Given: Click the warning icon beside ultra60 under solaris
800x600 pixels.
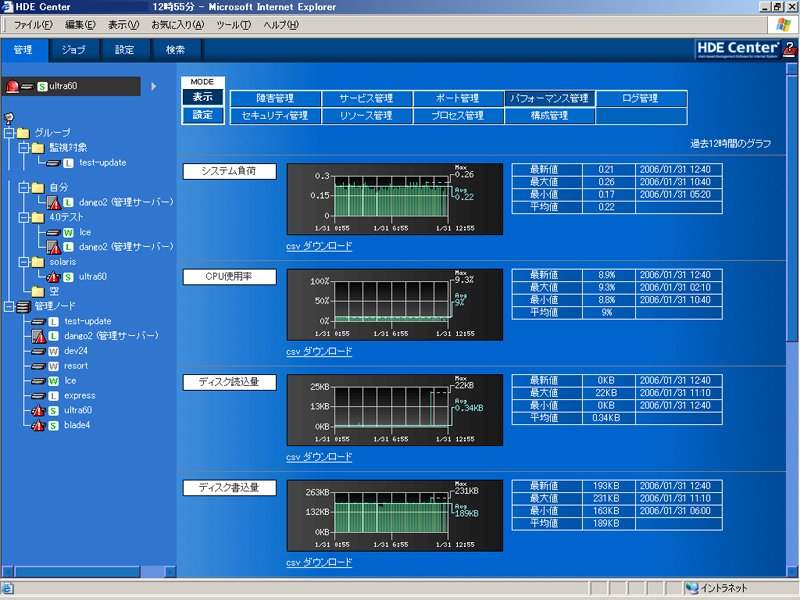Looking at the screenshot, I should tap(53, 277).
